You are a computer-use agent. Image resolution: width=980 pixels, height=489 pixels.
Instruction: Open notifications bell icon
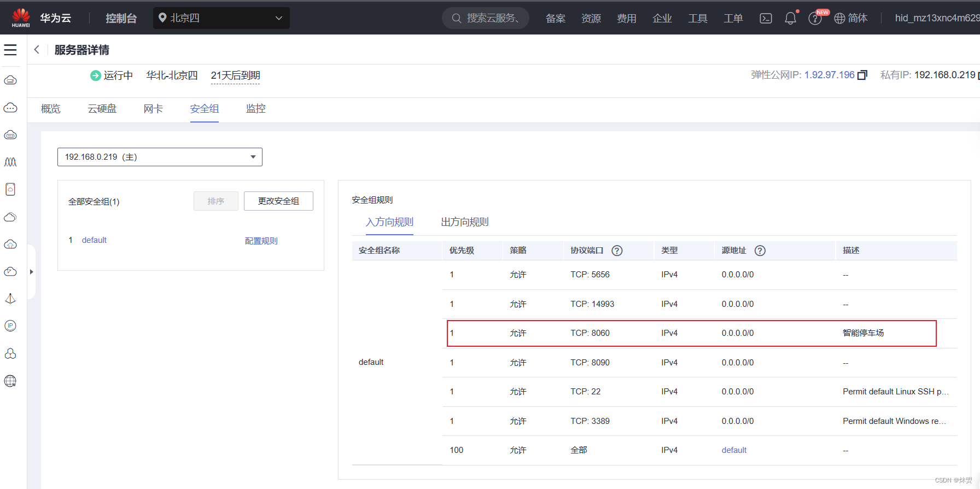pyautogui.click(x=791, y=18)
